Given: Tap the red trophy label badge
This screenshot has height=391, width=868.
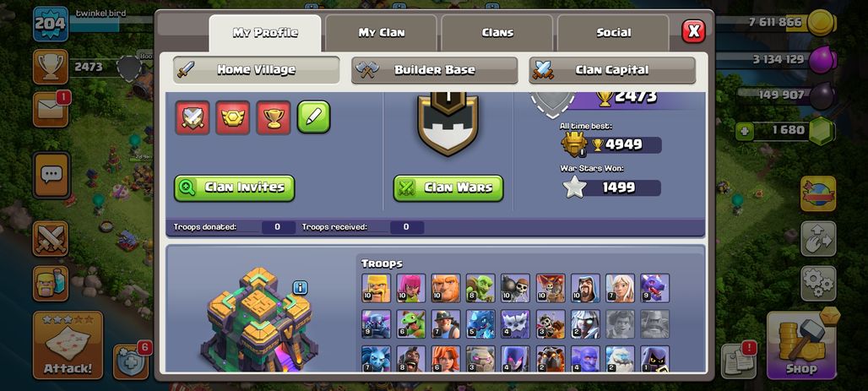Looking at the screenshot, I should click(274, 117).
